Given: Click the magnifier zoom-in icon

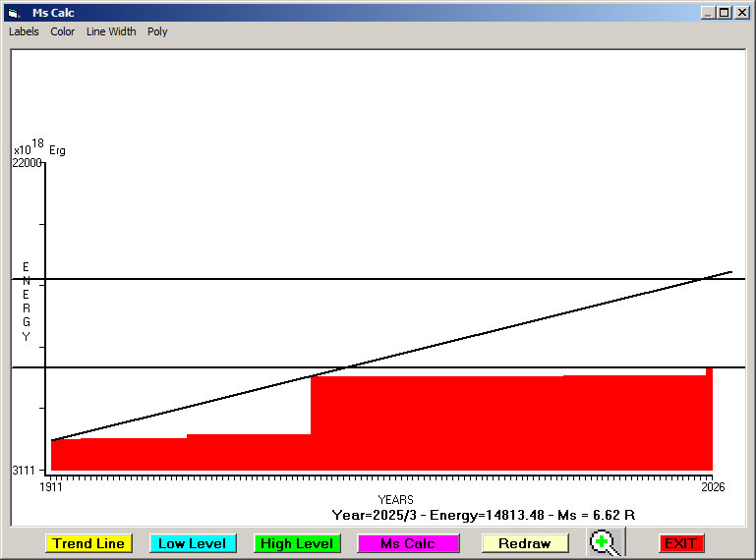Looking at the screenshot, I should pos(605,542).
